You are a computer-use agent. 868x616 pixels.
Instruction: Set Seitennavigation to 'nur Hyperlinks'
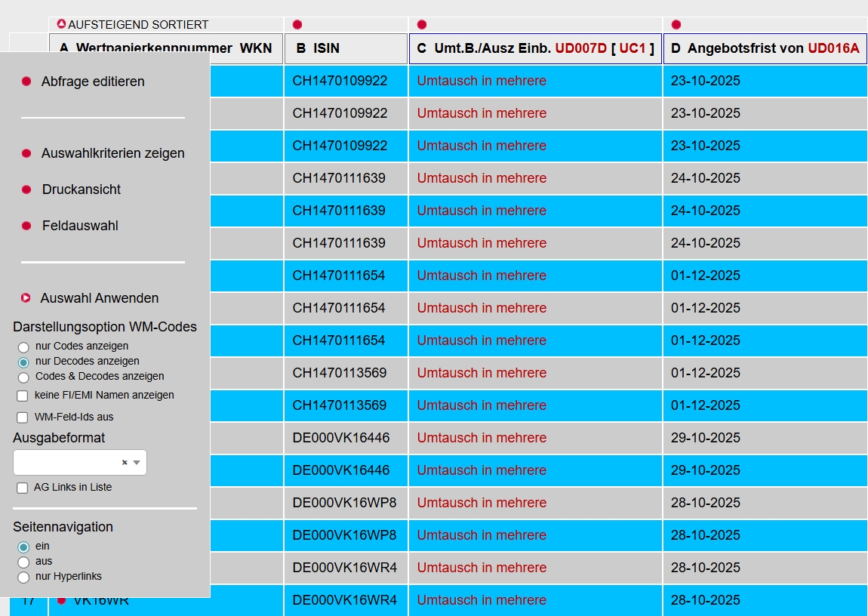click(23, 577)
